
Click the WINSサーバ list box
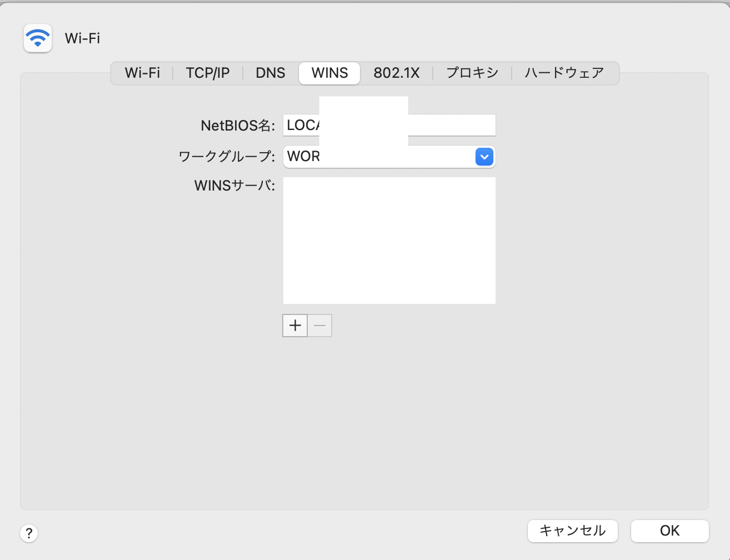(389, 241)
